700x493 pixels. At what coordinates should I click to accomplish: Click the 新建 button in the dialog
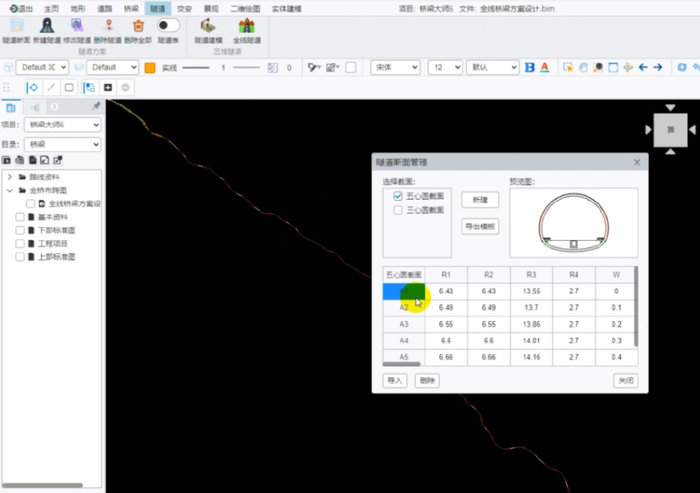(480, 200)
